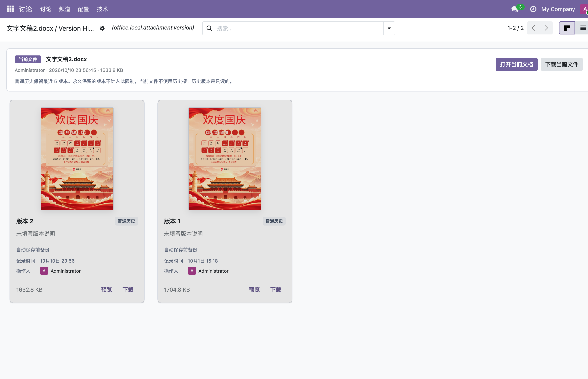The height and width of the screenshot is (379, 588).
Task: Open the user avatar menu
Action: pyautogui.click(x=584, y=9)
